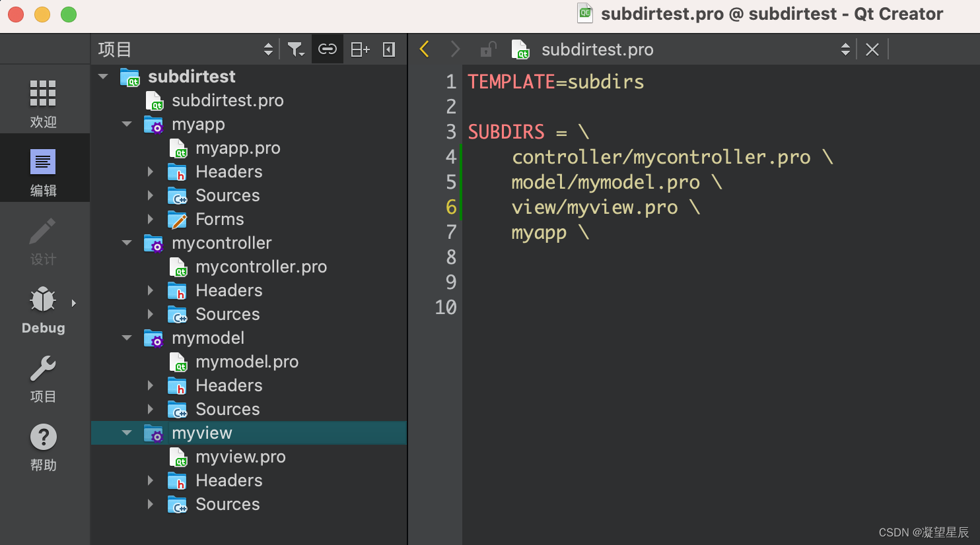Toggle the file lock icon in editor toolbar
This screenshot has width=980, height=545.
(x=487, y=49)
